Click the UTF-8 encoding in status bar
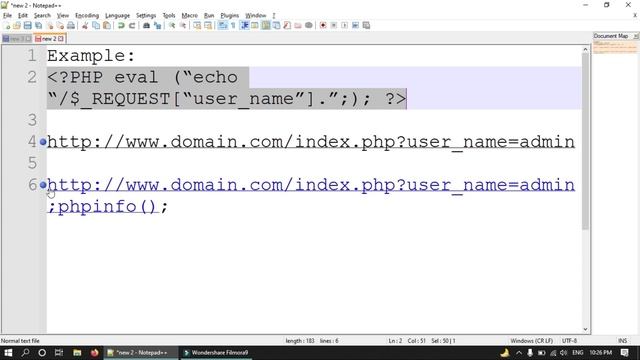Screen dimensions: 640x360 pos(569,340)
